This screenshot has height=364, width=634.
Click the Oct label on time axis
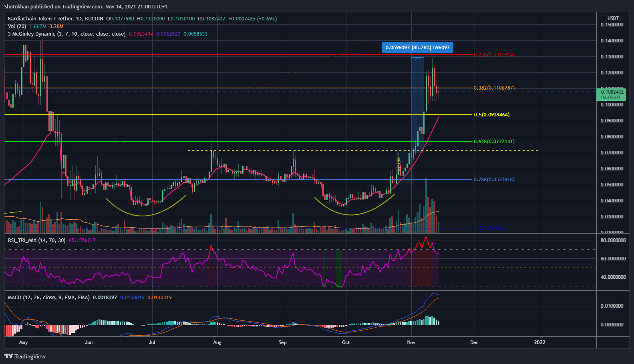[346, 342]
